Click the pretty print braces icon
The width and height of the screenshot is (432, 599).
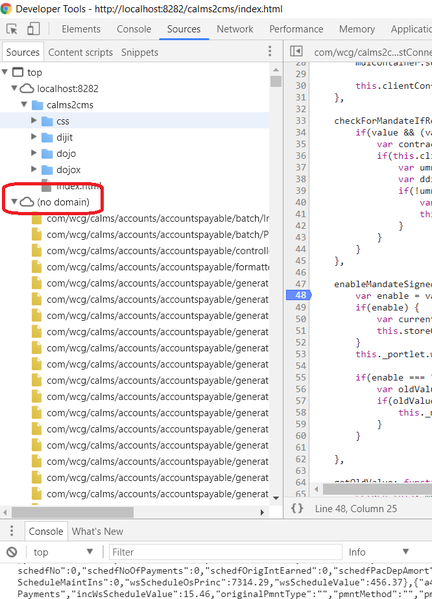tap(297, 508)
